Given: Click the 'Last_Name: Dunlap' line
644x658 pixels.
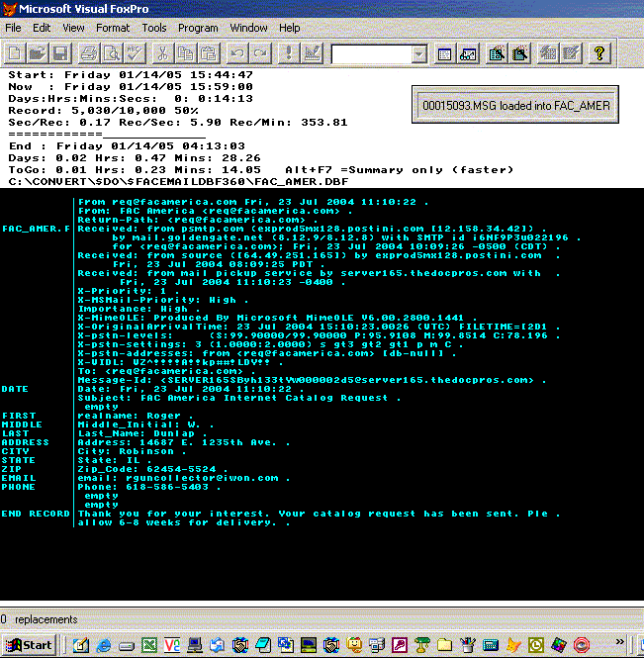Looking at the screenshot, I should (x=142, y=433).
